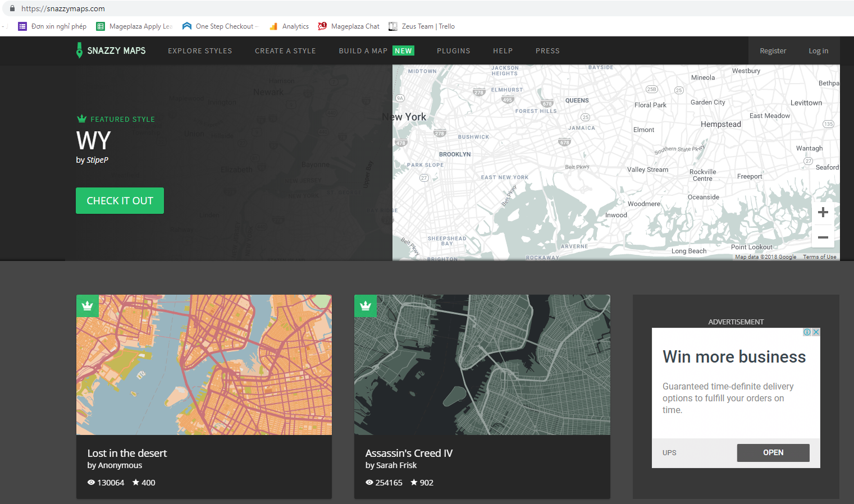Open Zeus Team Trello bookmark
854x504 pixels.
click(x=422, y=26)
